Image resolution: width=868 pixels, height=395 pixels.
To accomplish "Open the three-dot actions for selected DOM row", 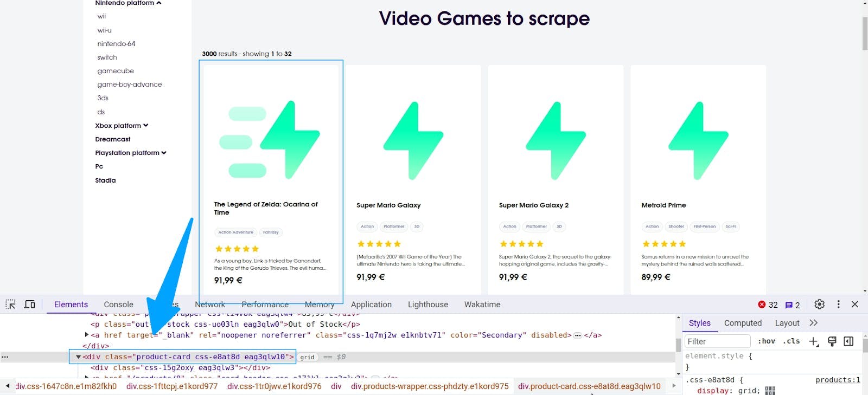I will coord(5,357).
